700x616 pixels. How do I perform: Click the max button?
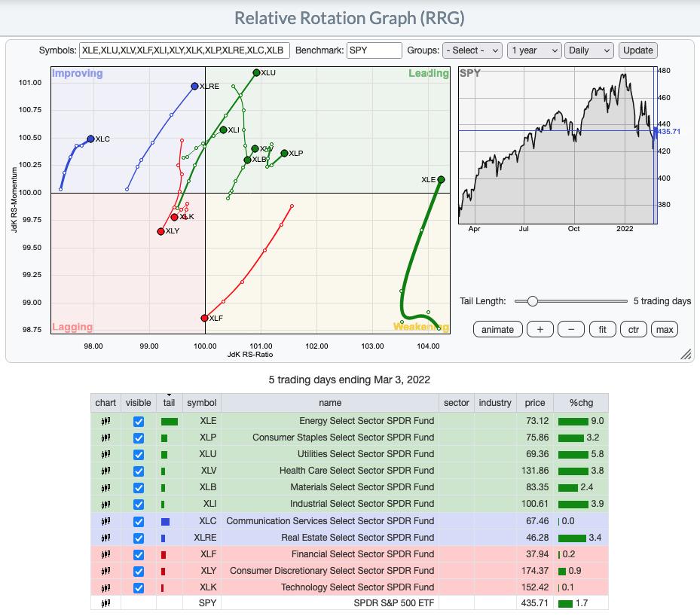click(665, 330)
